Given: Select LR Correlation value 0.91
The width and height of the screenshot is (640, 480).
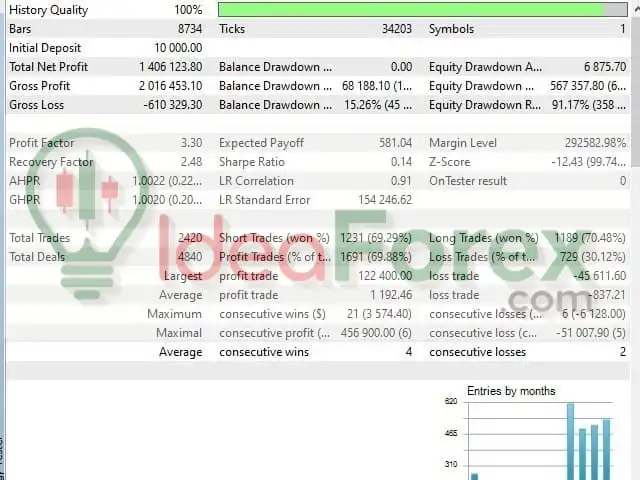Looking at the screenshot, I should pos(401,181).
